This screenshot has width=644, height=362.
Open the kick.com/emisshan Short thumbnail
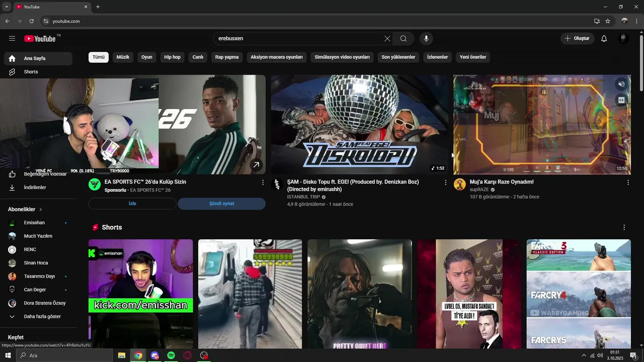tap(140, 294)
